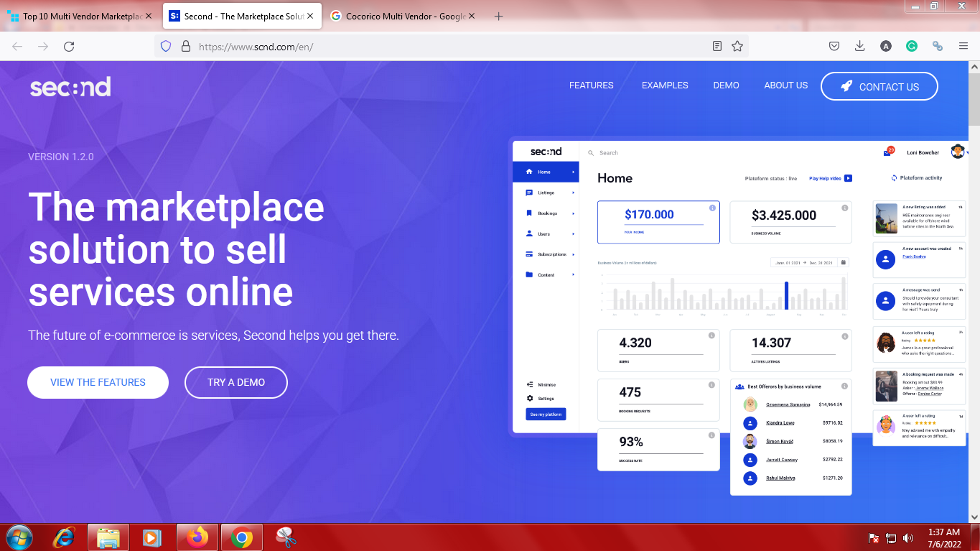Click the browser Forward arrow

point(43,46)
